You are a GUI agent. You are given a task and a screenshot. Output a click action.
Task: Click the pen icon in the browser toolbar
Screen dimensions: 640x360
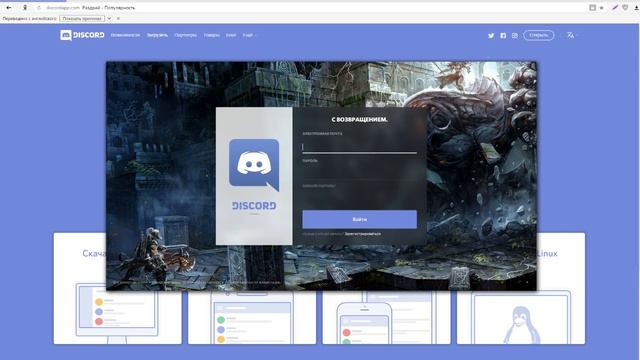[x=615, y=8]
